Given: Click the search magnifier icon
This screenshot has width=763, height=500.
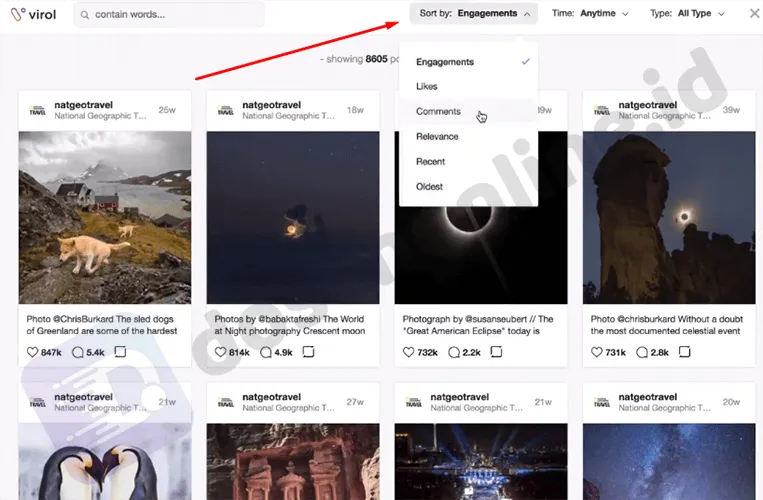Looking at the screenshot, I should pyautogui.click(x=84, y=14).
